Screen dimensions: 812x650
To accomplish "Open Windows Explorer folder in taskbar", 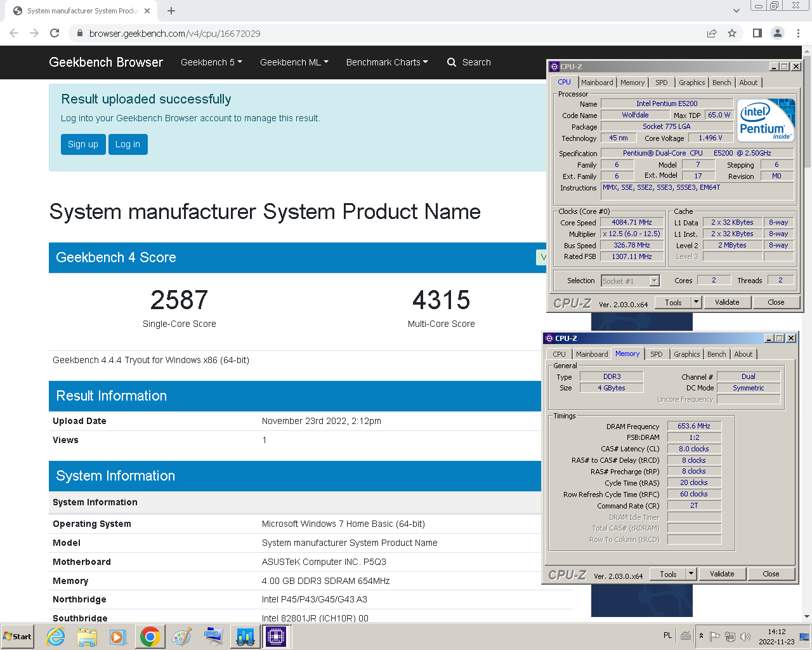I will point(87,637).
